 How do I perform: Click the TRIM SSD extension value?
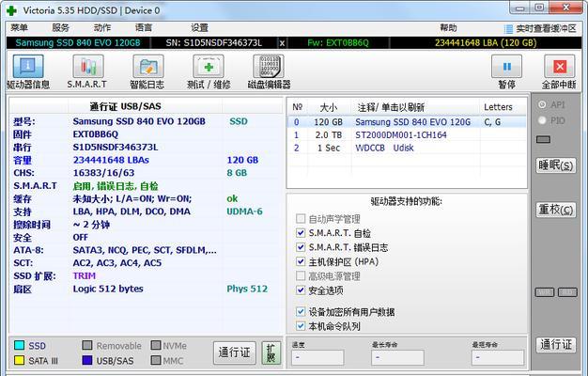(85, 275)
